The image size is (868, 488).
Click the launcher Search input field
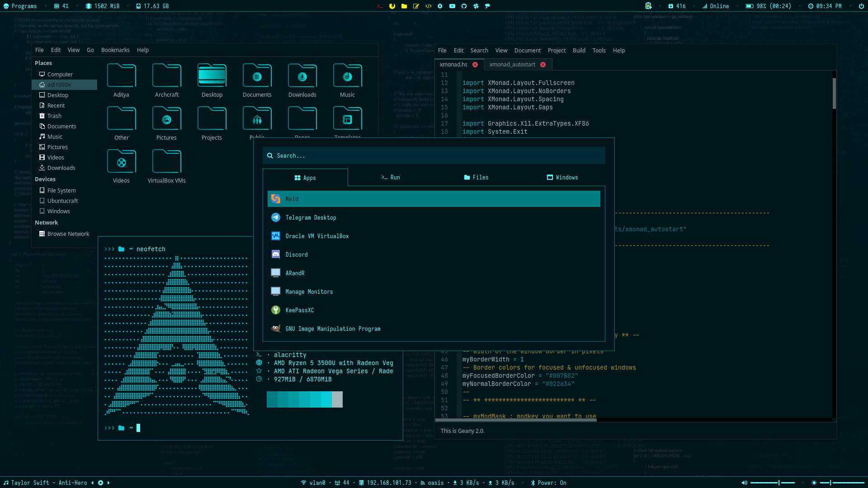point(434,155)
